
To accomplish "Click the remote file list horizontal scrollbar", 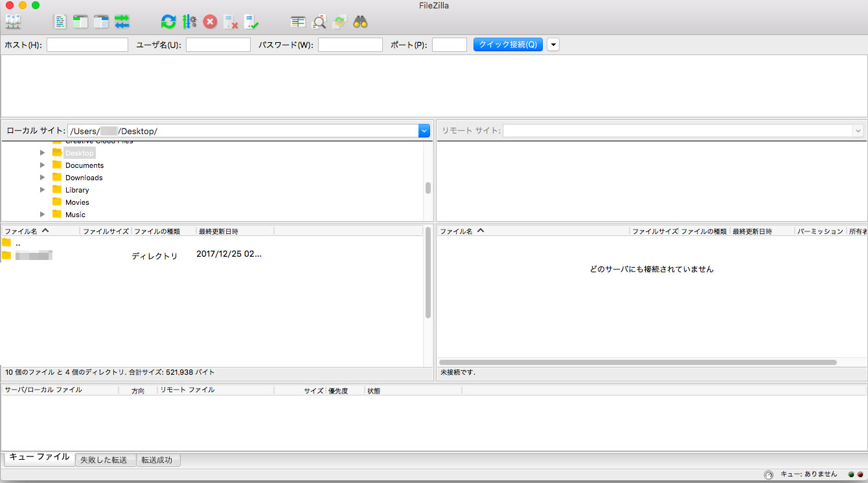I will pos(638,362).
